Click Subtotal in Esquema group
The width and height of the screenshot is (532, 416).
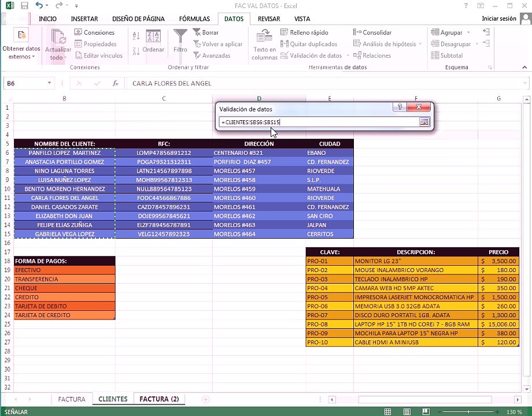click(x=447, y=55)
